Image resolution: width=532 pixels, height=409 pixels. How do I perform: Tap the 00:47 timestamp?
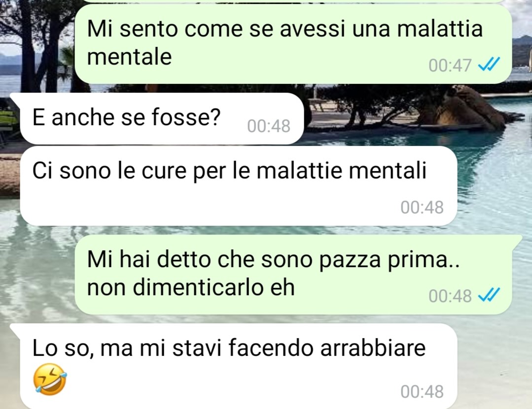[x=450, y=65]
